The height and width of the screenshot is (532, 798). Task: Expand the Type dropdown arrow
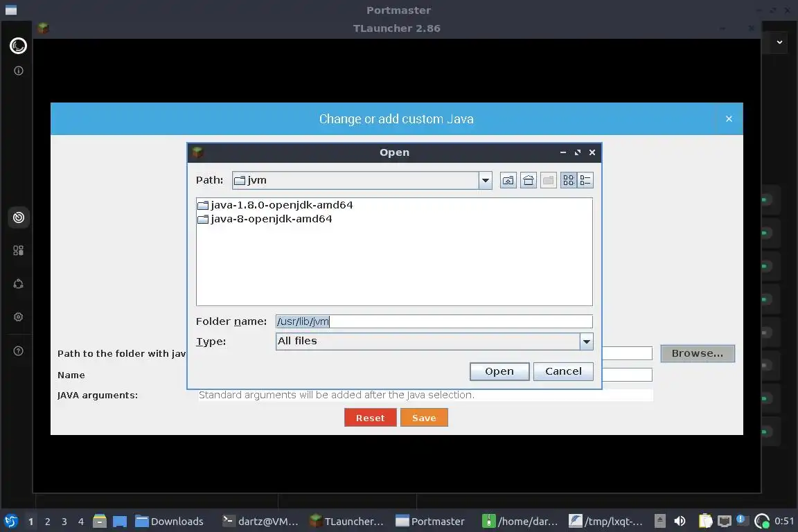(x=586, y=342)
